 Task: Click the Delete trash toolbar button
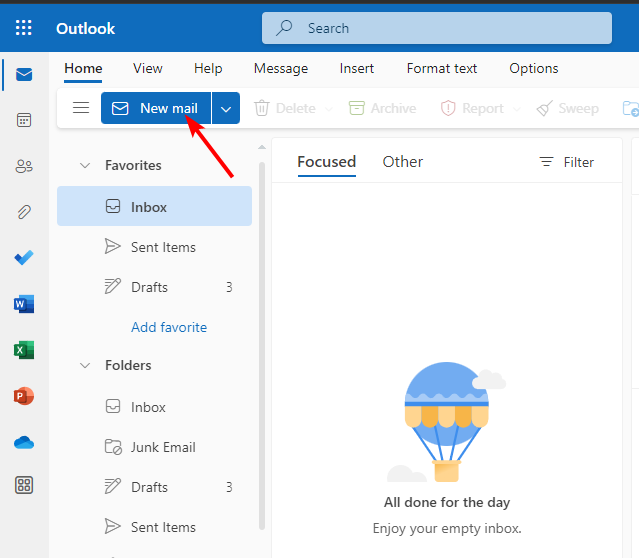(x=285, y=108)
